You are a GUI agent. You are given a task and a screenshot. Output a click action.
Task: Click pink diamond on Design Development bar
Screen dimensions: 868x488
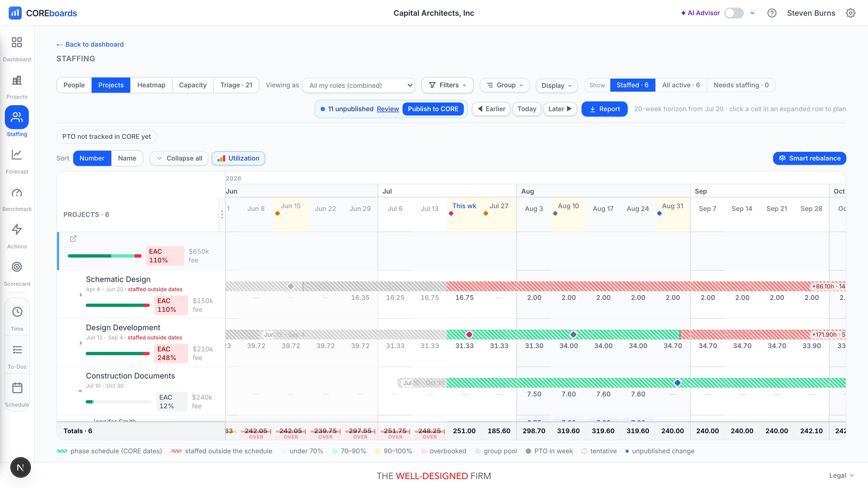coord(469,335)
